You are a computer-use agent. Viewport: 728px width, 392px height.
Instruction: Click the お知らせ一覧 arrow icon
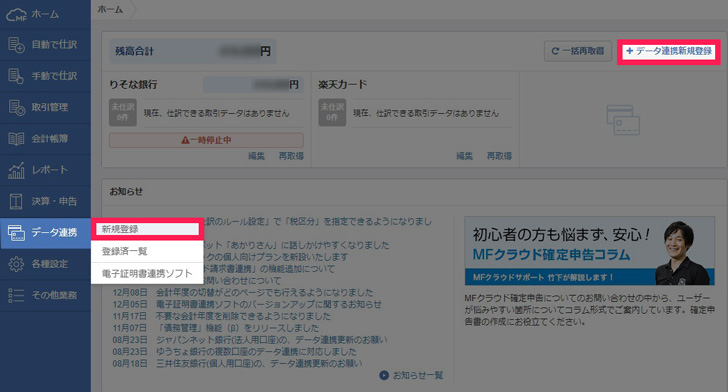tap(384, 375)
